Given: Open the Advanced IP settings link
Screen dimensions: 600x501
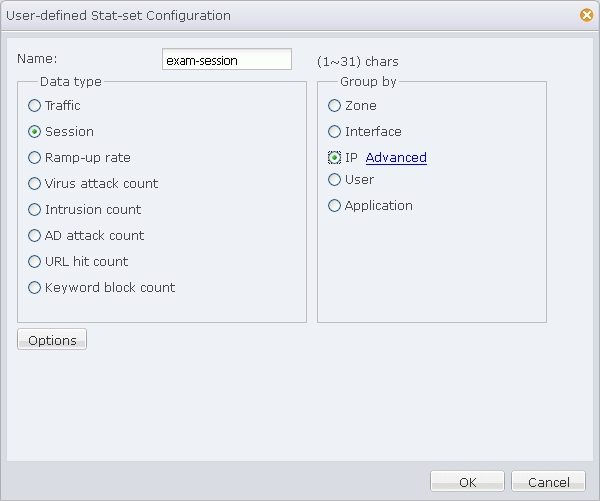Looking at the screenshot, I should click(396, 157).
